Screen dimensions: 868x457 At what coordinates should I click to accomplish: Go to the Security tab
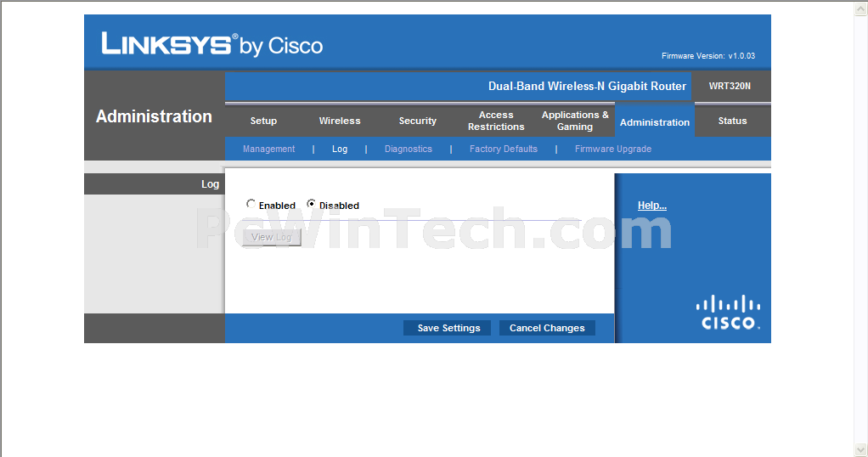417,121
